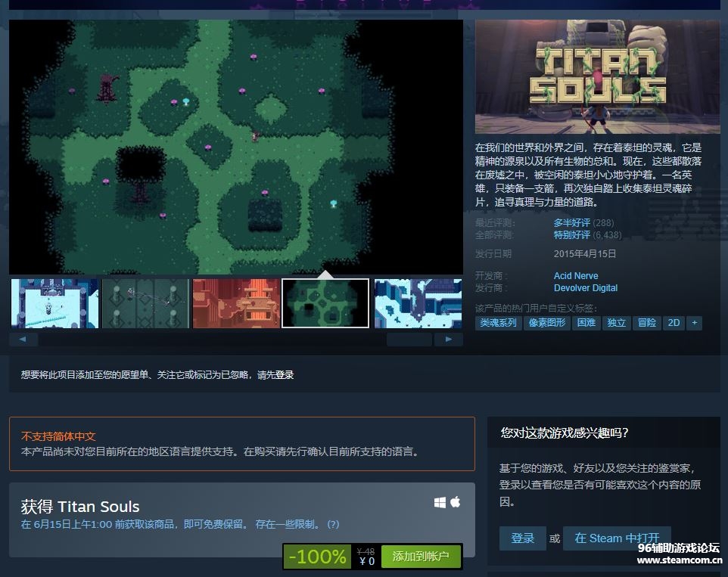Screen dimensions: 728x577
Task: Select the orange temple screenshot thumbnail
Action: tap(236, 303)
